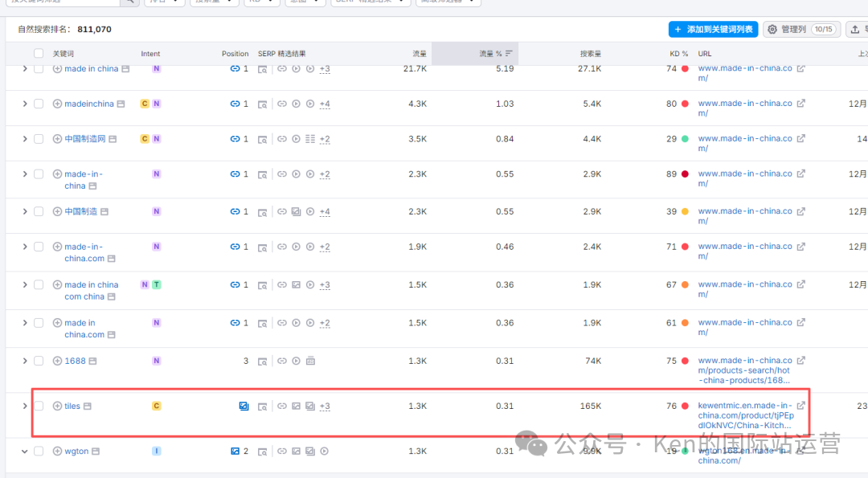Expand the 1688 keyword row
The height and width of the screenshot is (478, 868).
tap(24, 361)
